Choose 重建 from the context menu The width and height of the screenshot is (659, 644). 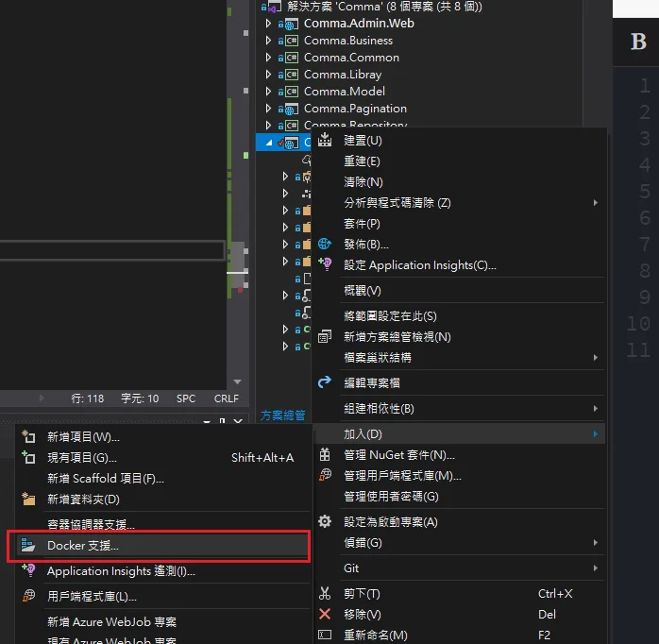click(x=362, y=161)
